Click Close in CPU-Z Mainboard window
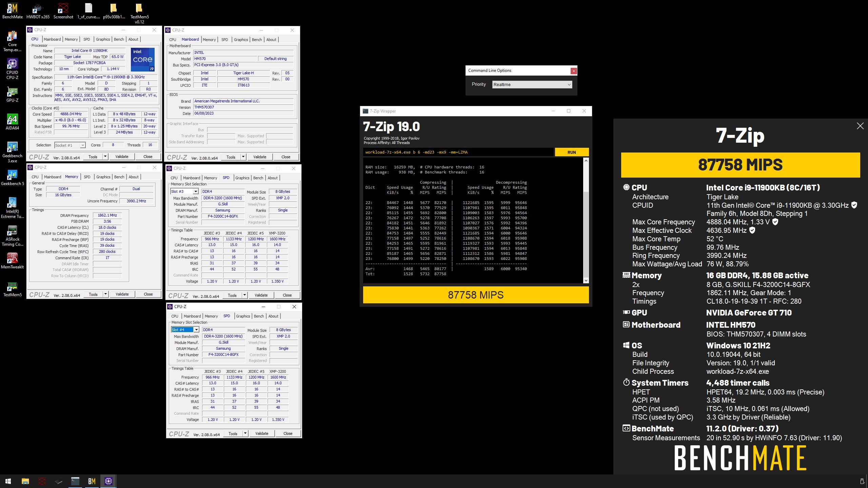 [286, 157]
